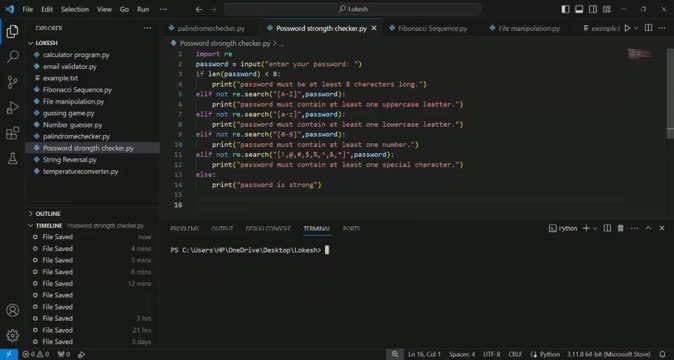Run the Python file with play button
Viewport: 674px width, 360px height.
pyautogui.click(x=627, y=28)
